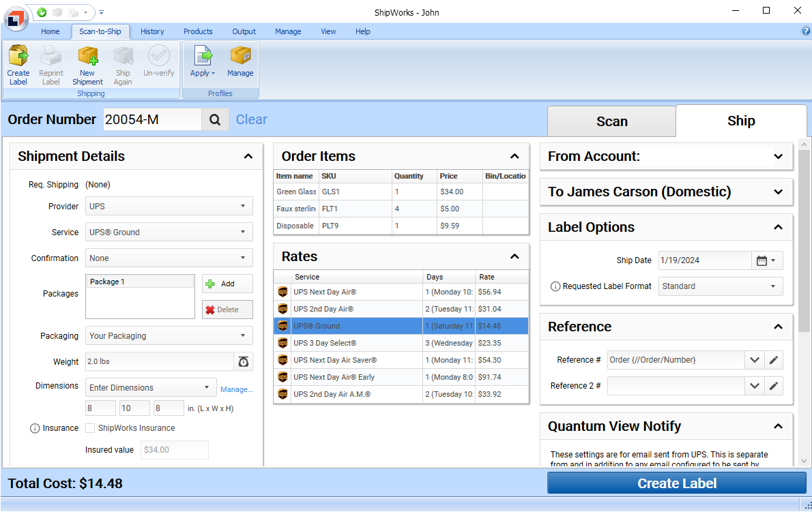Switch to the Scan tab
This screenshot has height=512, width=812.
coord(611,121)
